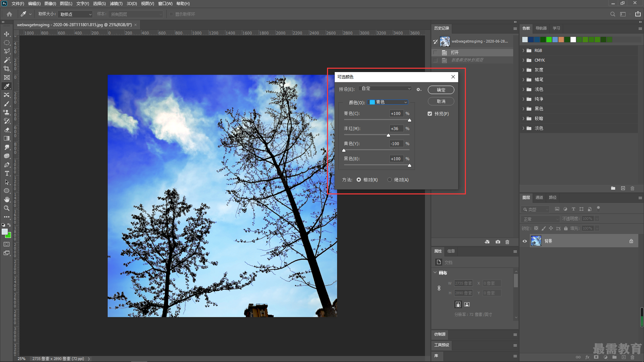Select the Zoom tool

7,208
